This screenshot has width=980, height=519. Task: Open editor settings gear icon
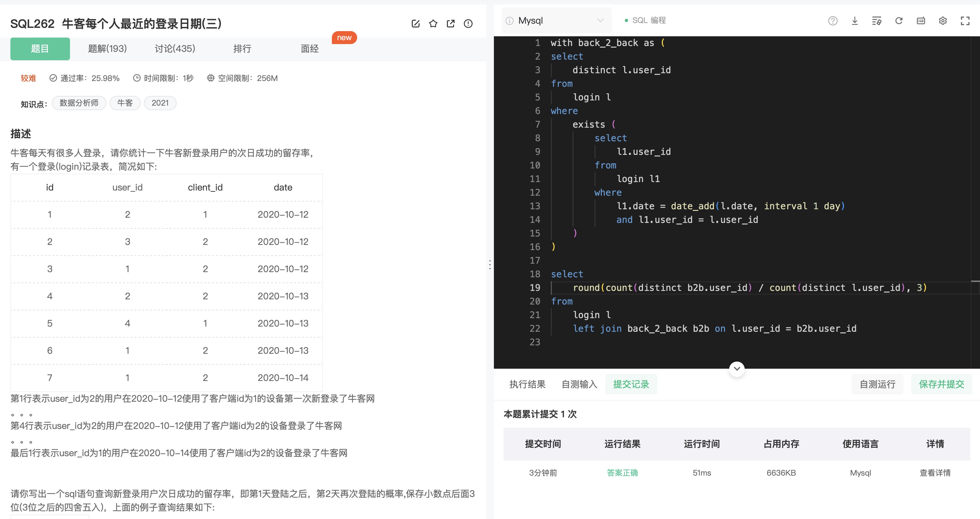[x=943, y=21]
